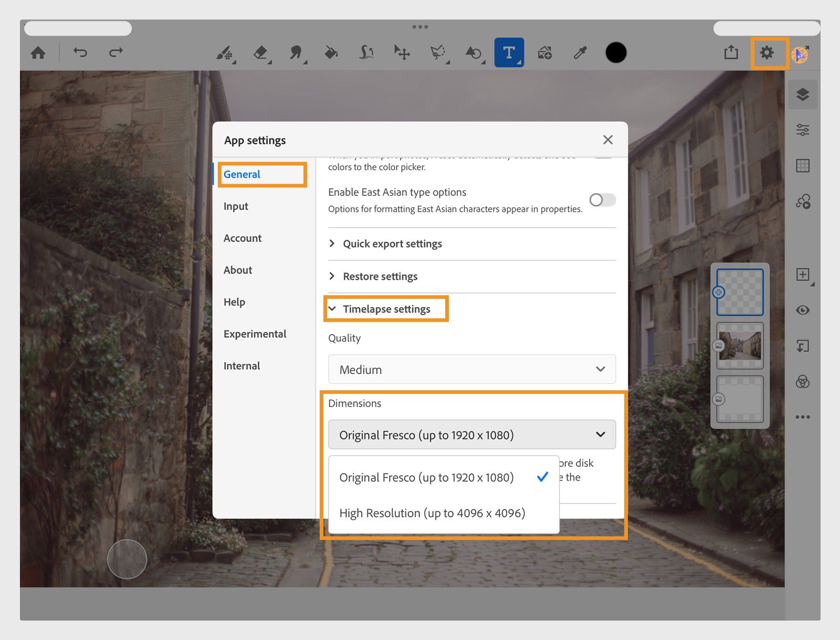Select the Eraser tool

pyautogui.click(x=261, y=53)
